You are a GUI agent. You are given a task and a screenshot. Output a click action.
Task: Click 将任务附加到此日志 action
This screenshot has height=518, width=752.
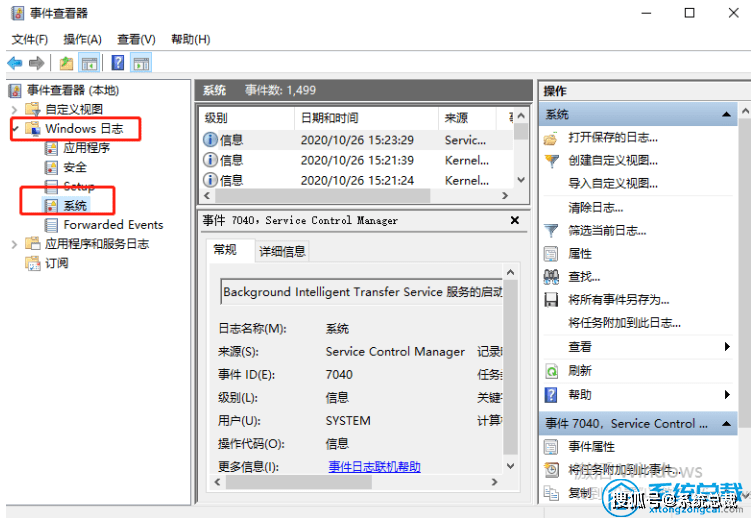624,323
